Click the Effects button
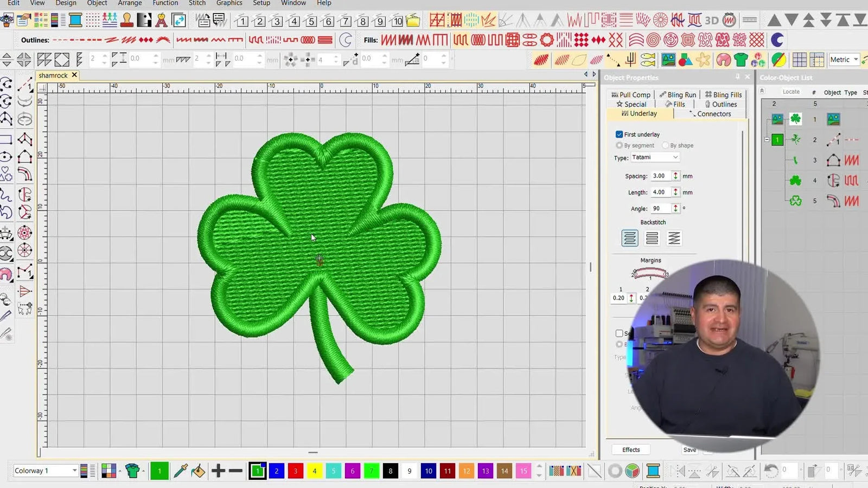 tap(631, 450)
